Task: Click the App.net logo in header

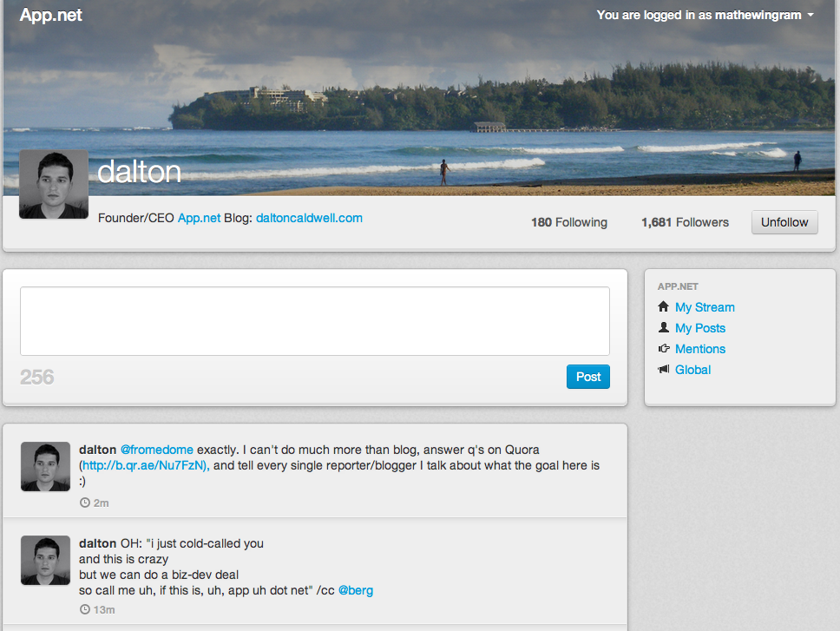Action: point(51,15)
